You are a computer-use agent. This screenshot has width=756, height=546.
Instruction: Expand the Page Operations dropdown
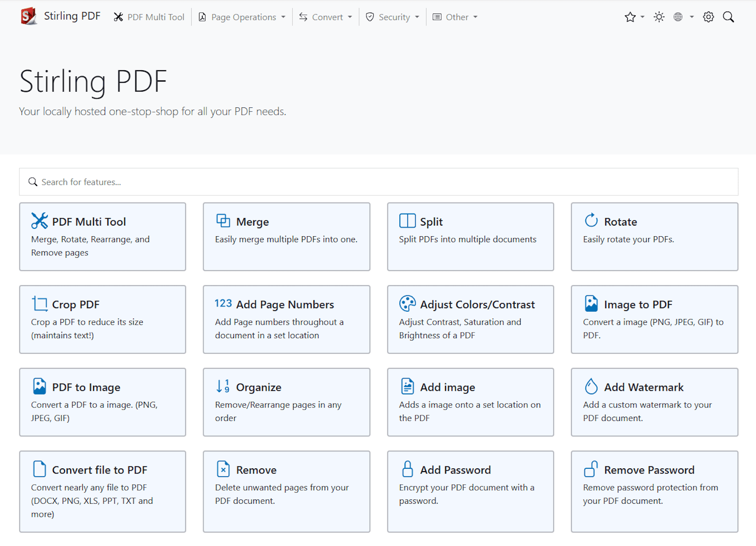pyautogui.click(x=242, y=17)
